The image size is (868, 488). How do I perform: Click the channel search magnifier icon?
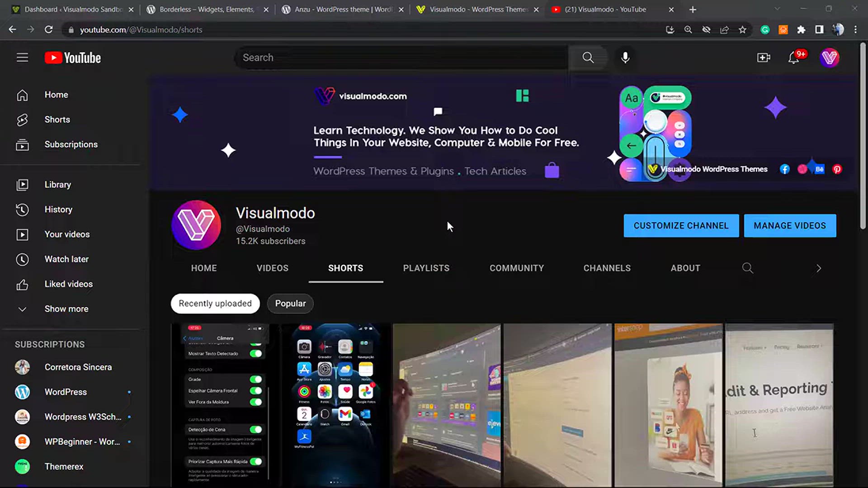pos(747,268)
